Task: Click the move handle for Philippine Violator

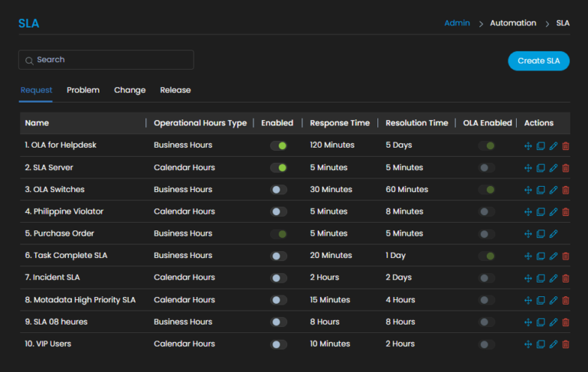Action: pyautogui.click(x=528, y=212)
